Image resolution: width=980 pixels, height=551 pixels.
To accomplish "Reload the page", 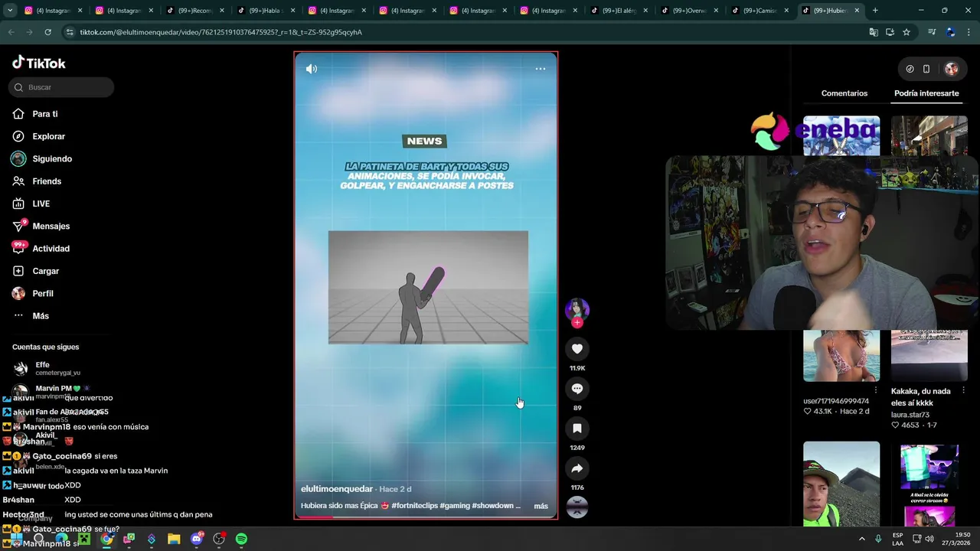I will click(47, 32).
